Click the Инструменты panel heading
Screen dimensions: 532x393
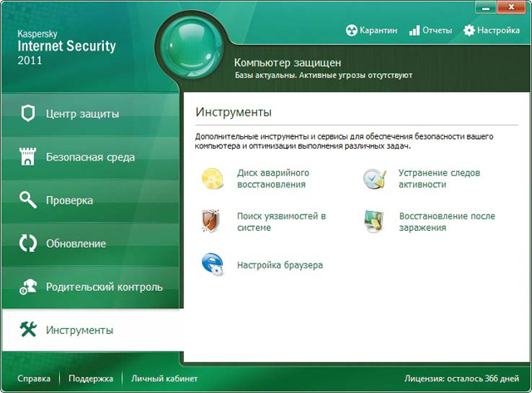pos(234,112)
